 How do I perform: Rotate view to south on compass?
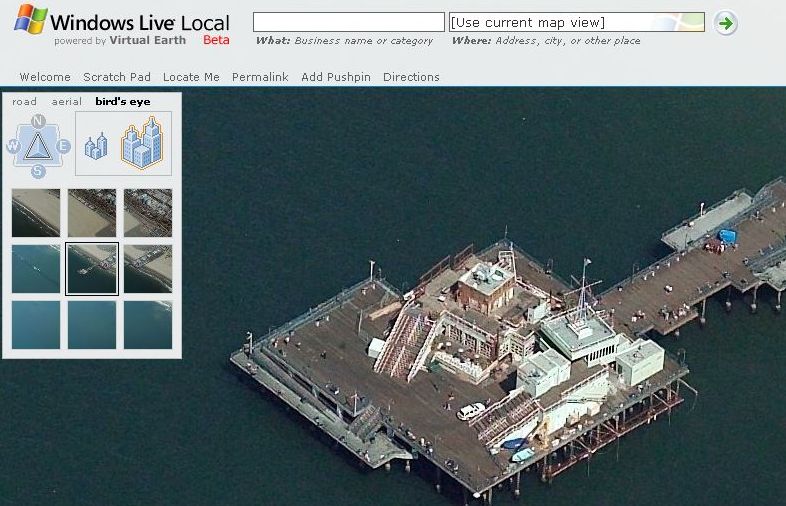click(38, 172)
